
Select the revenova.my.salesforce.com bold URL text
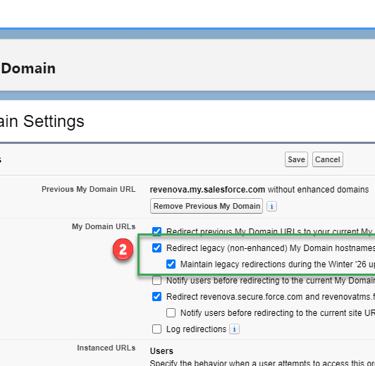(207, 189)
